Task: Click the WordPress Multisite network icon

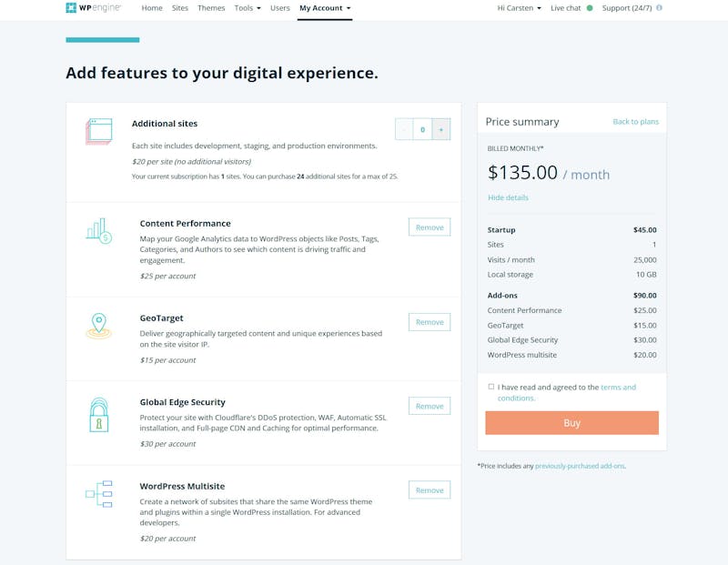Action: pyautogui.click(x=99, y=494)
